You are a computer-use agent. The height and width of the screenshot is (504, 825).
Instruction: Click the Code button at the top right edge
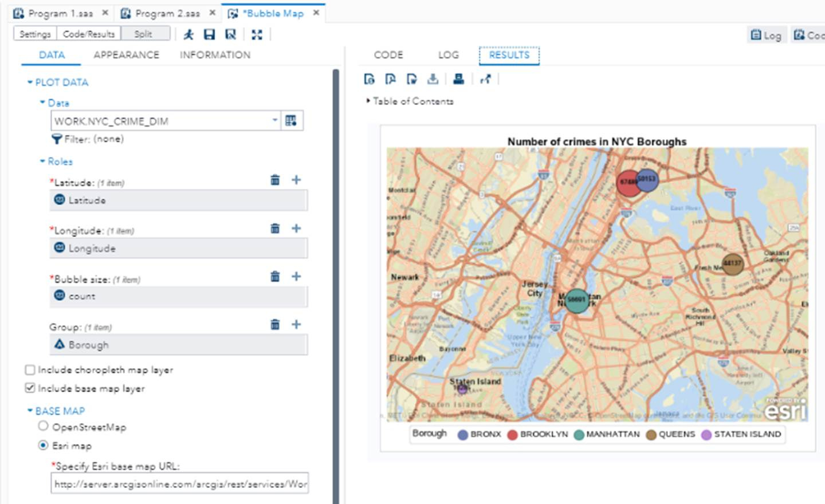coord(808,35)
